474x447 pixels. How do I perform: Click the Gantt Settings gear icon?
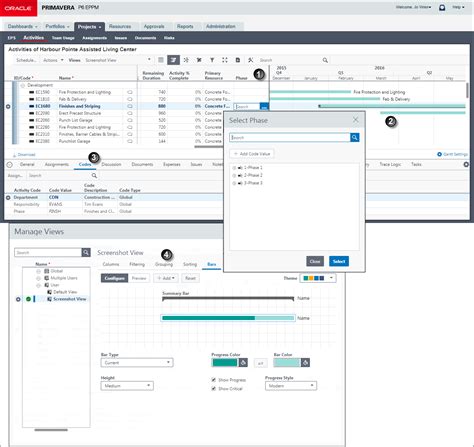click(439, 154)
